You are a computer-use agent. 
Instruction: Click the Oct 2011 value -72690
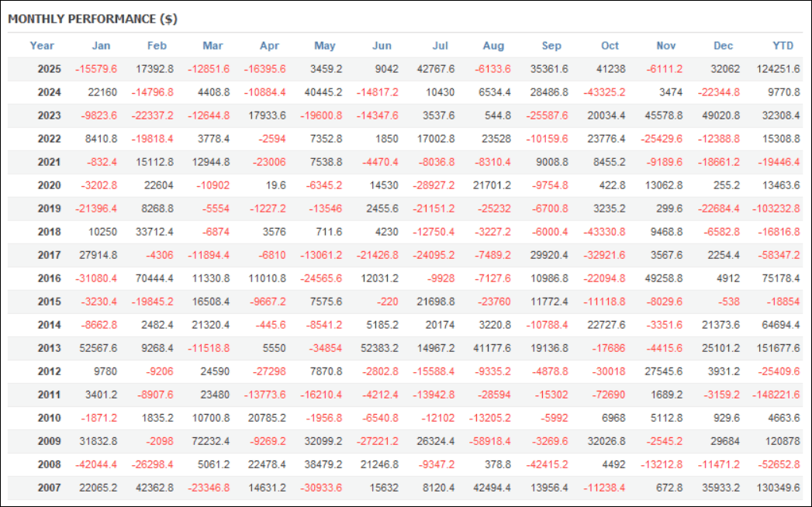coord(608,395)
